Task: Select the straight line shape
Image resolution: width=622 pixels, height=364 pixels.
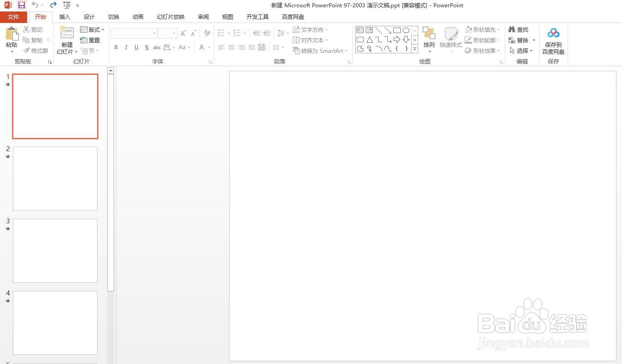Action: pyautogui.click(x=378, y=30)
